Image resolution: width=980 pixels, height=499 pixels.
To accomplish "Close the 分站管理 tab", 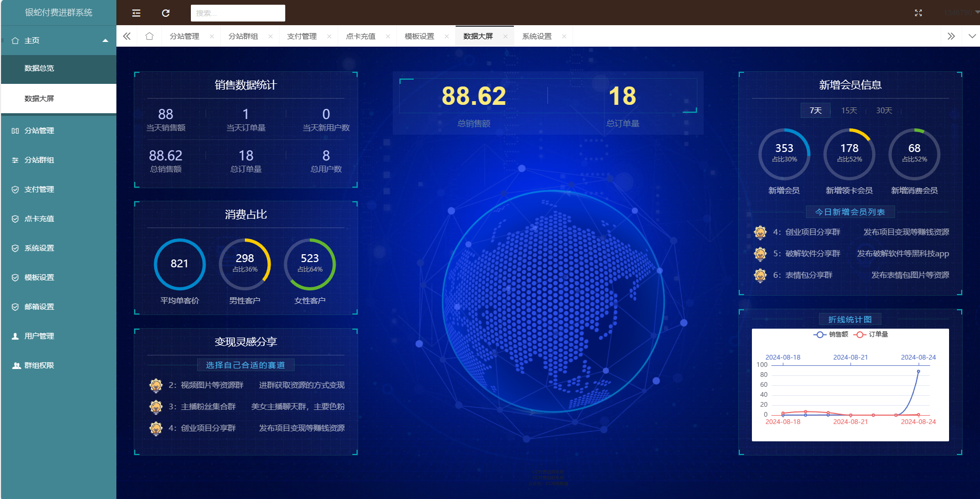I will coord(212,36).
